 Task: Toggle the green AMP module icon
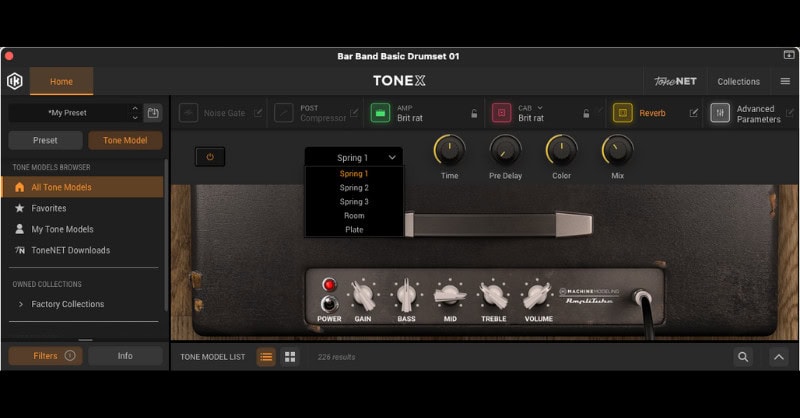click(x=380, y=113)
